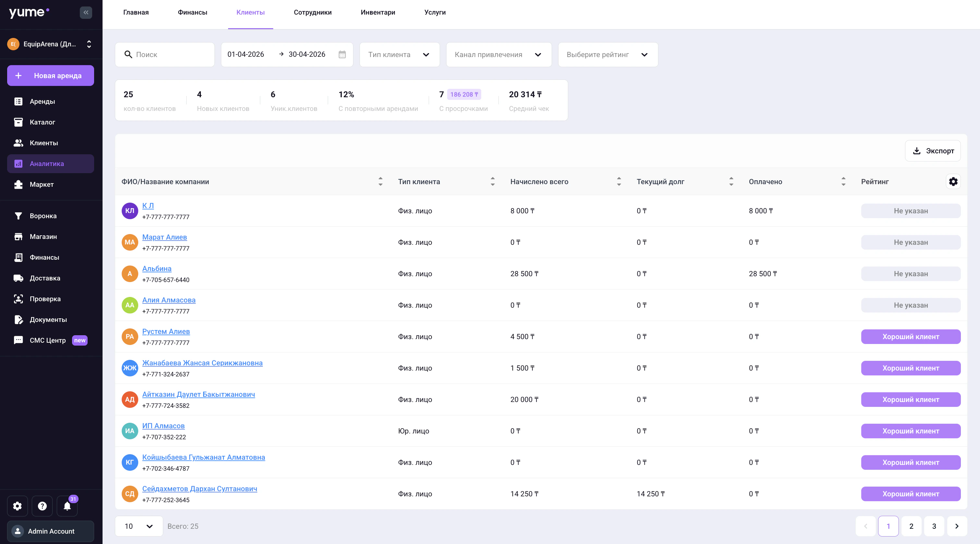Click the calendar icon in date range
The height and width of the screenshot is (544, 980).
[x=342, y=54]
